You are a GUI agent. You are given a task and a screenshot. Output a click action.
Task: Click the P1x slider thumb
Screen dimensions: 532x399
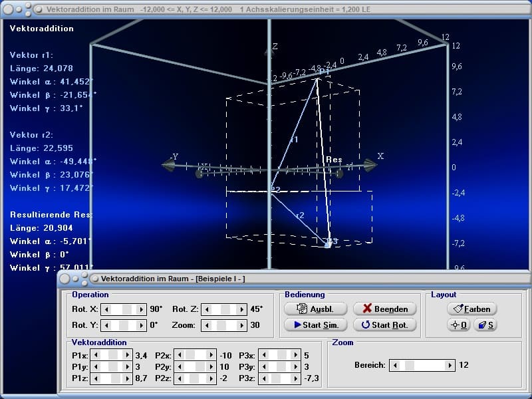[x=112, y=355]
